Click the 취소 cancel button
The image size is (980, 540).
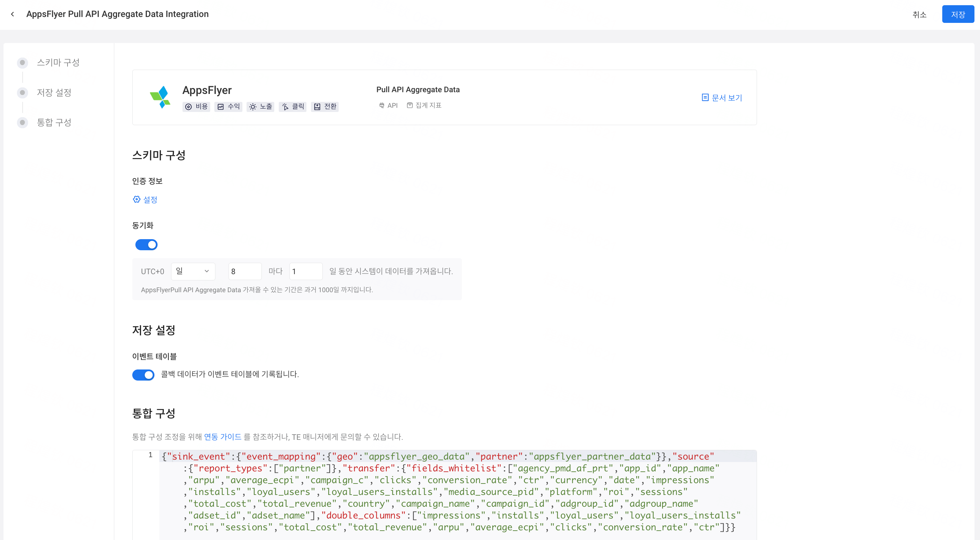coord(919,15)
